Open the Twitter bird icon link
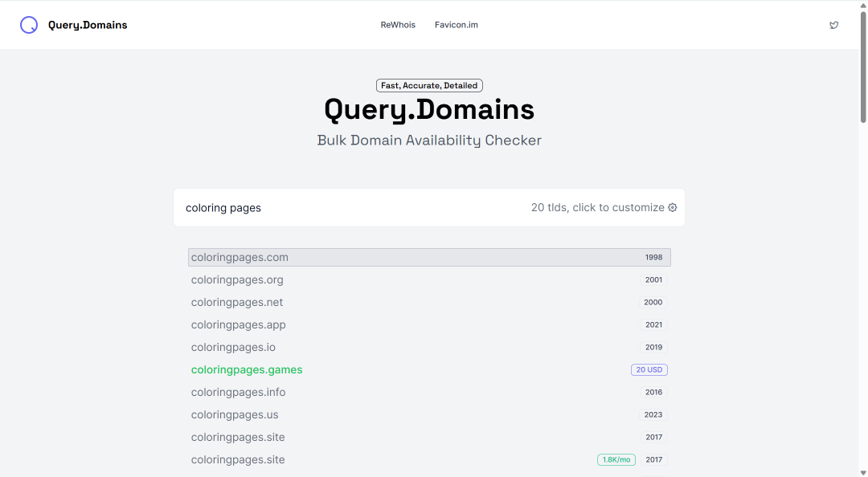868x477 pixels. 833,25
